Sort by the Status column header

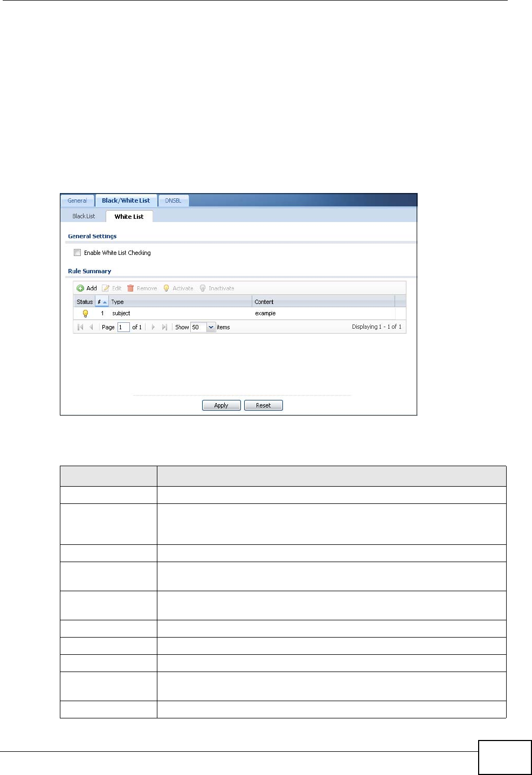[x=85, y=302]
